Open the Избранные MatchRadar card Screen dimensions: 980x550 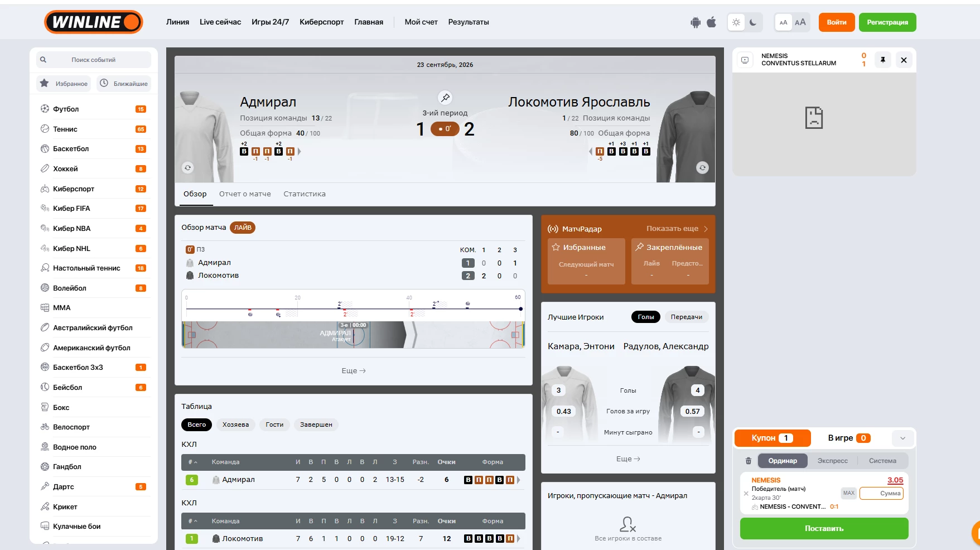pos(586,261)
